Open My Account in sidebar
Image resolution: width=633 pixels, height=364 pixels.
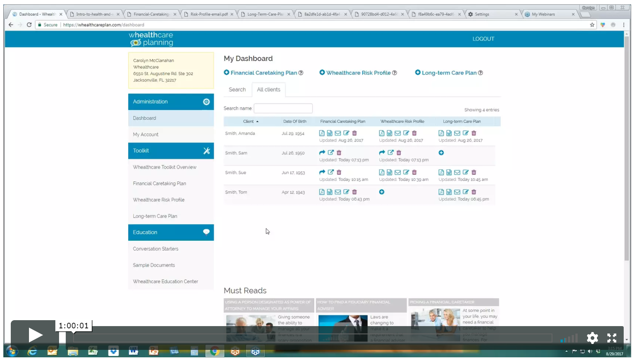point(146,134)
